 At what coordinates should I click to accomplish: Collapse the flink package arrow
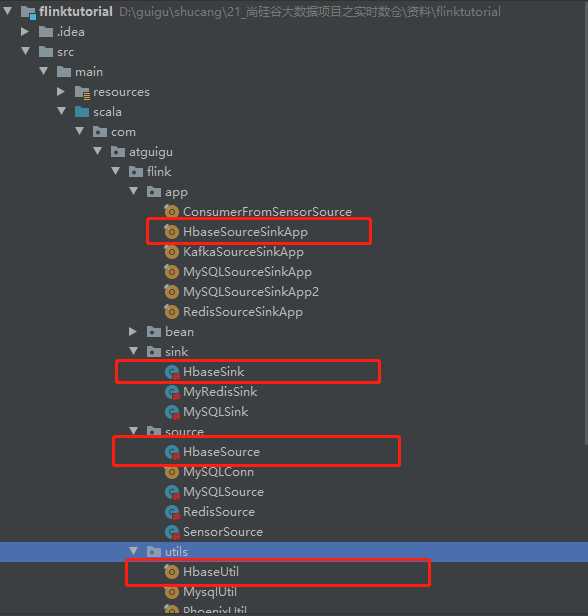tap(115, 171)
